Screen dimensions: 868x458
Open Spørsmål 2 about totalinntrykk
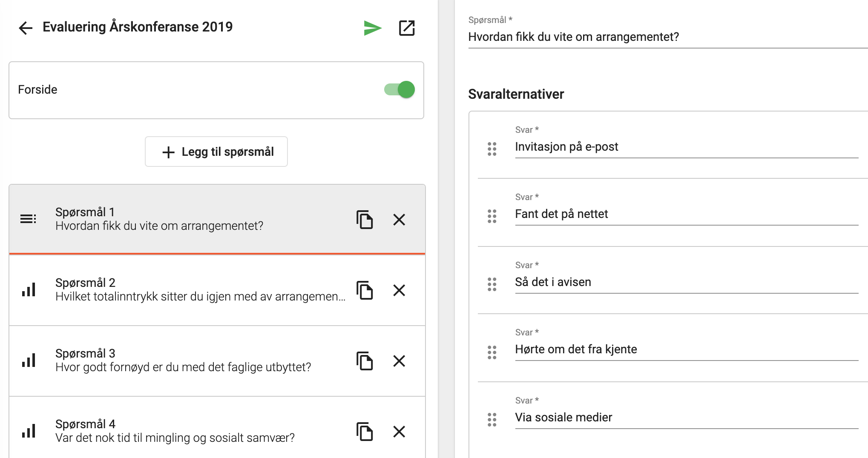point(217,290)
